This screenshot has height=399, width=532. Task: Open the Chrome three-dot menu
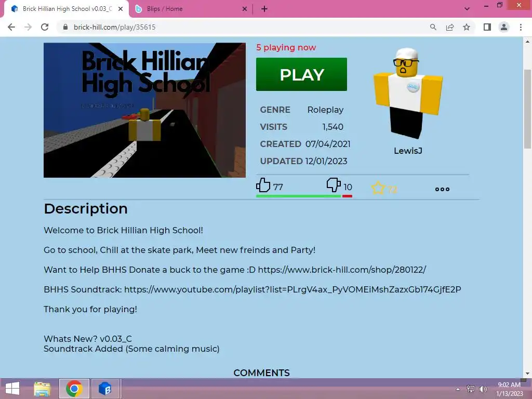click(521, 27)
